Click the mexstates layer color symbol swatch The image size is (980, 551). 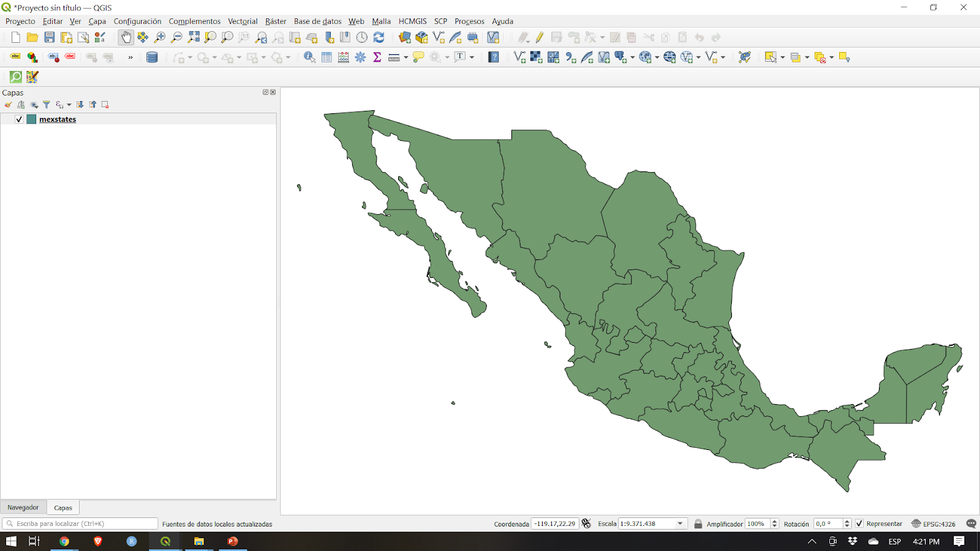tap(31, 119)
